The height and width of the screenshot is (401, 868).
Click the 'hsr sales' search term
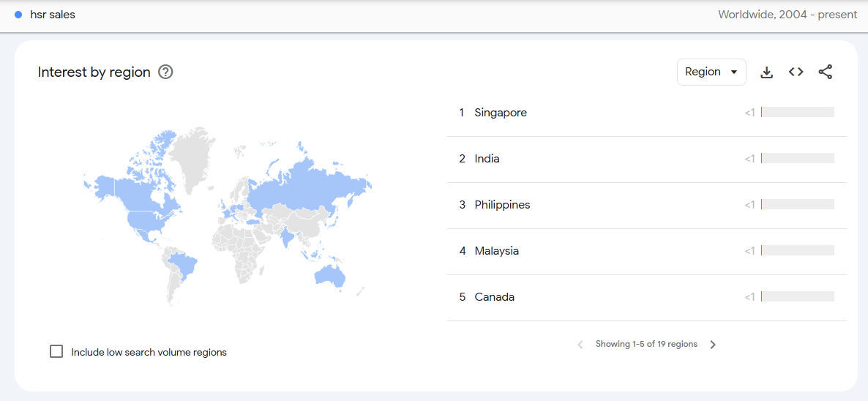point(53,15)
